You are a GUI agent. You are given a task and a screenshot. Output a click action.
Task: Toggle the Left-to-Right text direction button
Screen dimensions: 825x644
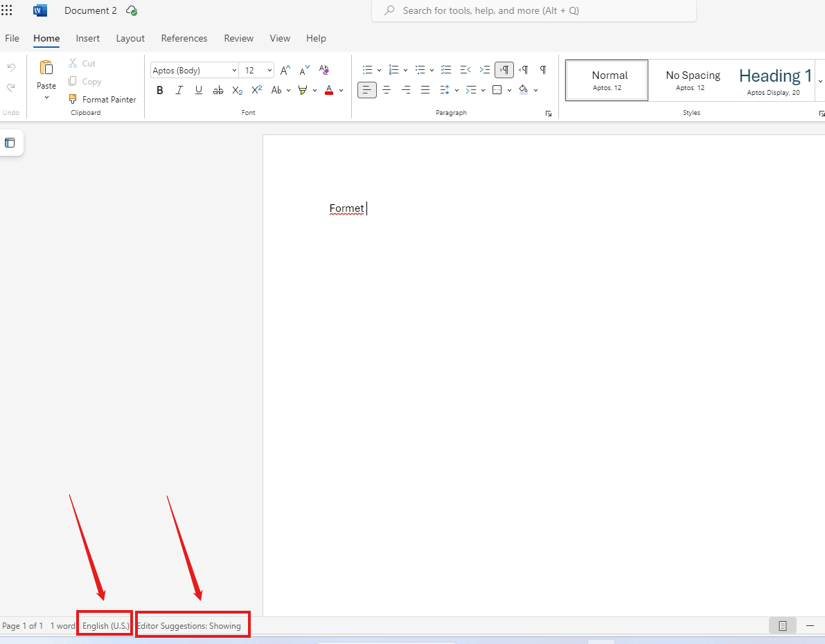[x=524, y=69]
